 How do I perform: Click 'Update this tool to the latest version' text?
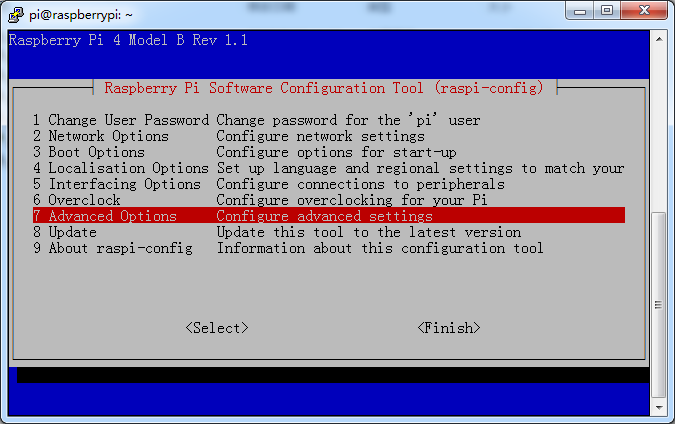[368, 232]
